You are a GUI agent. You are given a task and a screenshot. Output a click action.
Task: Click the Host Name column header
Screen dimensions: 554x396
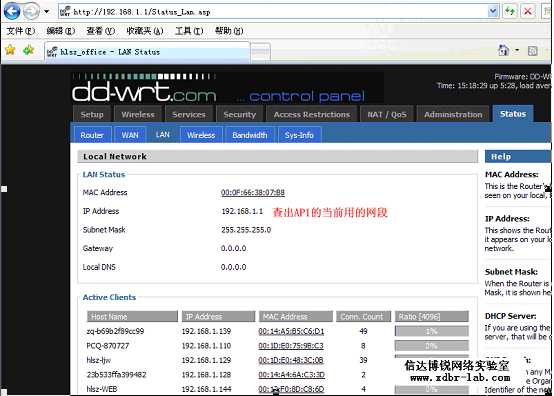(x=132, y=317)
